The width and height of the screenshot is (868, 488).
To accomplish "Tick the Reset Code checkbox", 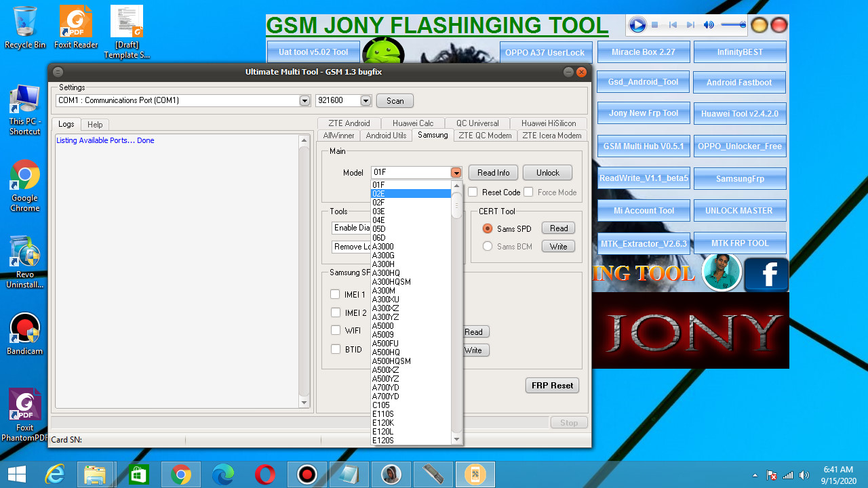I will tap(473, 192).
